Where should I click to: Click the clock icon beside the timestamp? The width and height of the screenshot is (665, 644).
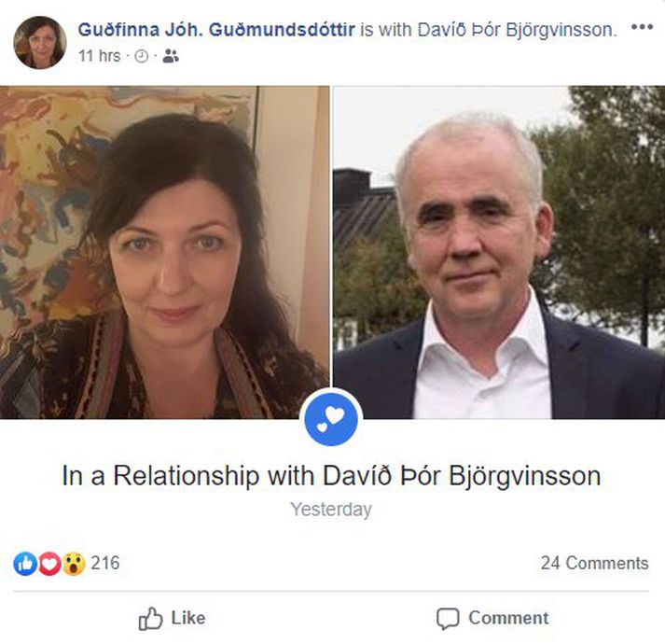click(142, 56)
